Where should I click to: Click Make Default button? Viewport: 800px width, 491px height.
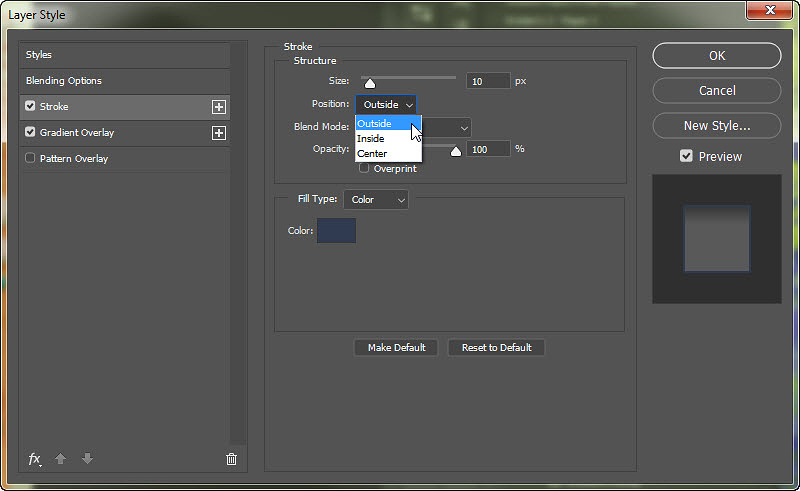pyautogui.click(x=396, y=348)
